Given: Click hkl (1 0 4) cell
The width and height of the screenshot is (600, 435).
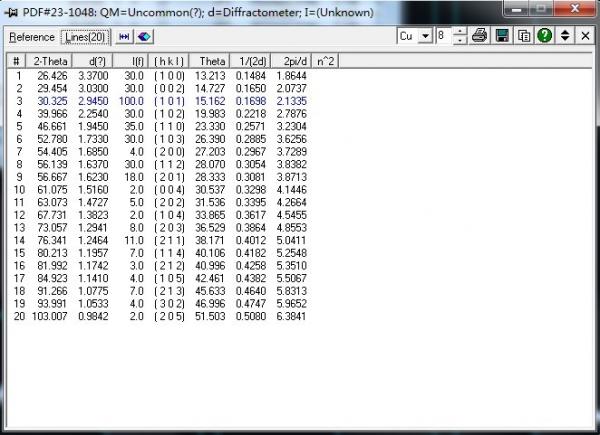Looking at the screenshot, I should pos(169,215).
